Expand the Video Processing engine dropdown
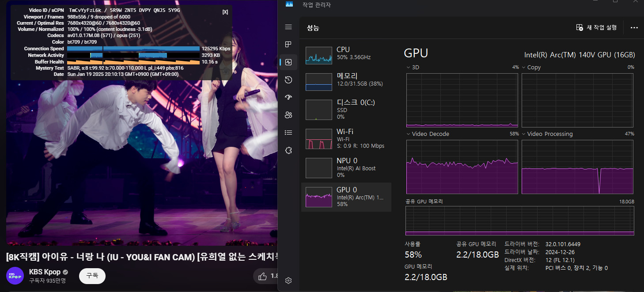 524,134
